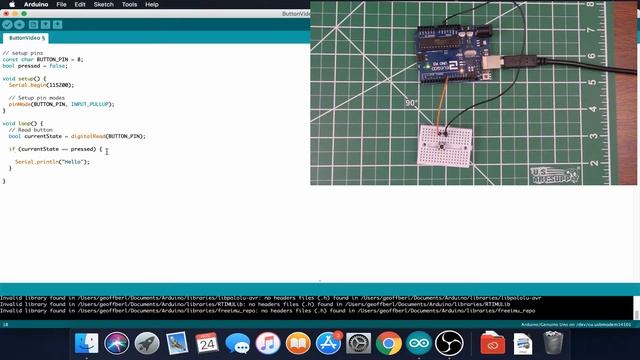Click the Arduino board video overlay
The width and height of the screenshot is (640, 360).
pos(473,93)
